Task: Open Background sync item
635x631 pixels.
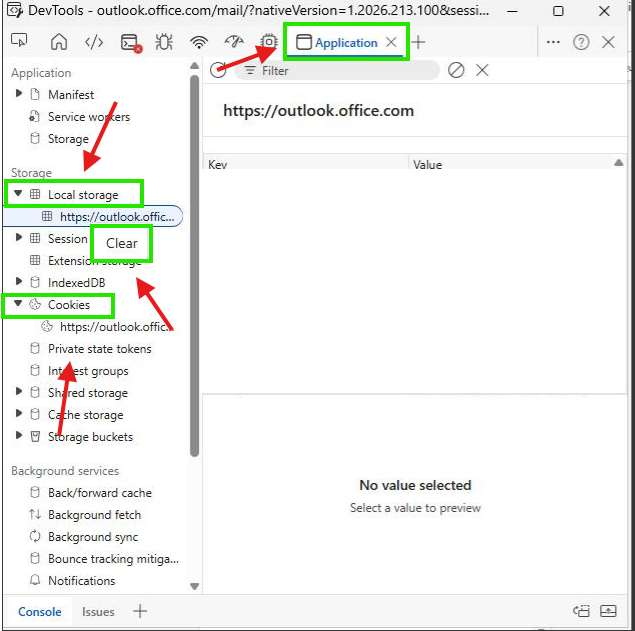Action: point(93,537)
